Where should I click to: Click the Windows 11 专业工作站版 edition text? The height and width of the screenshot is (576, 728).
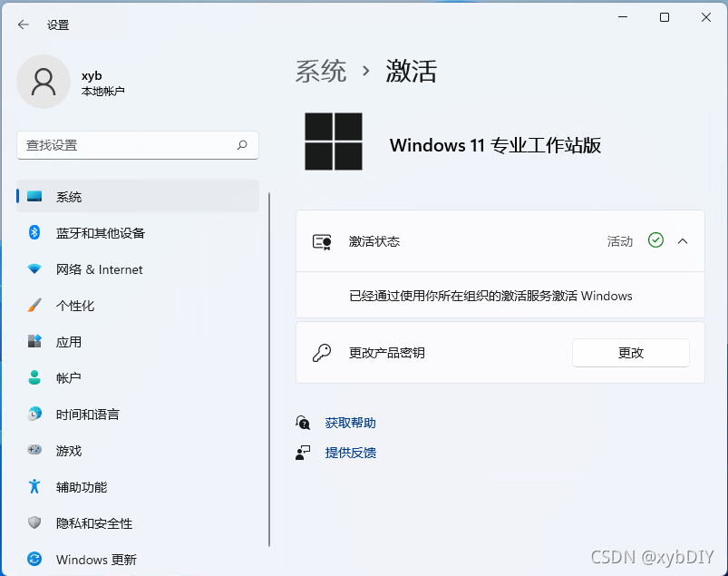(495, 145)
